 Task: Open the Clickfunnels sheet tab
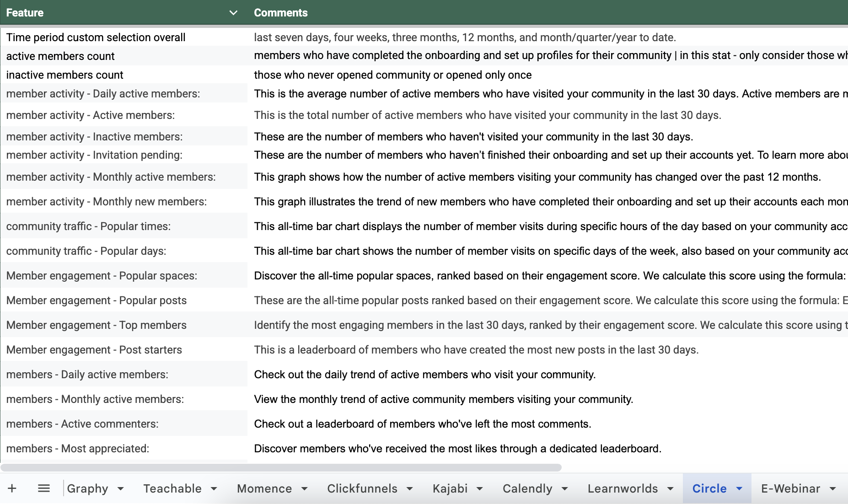[362, 488]
